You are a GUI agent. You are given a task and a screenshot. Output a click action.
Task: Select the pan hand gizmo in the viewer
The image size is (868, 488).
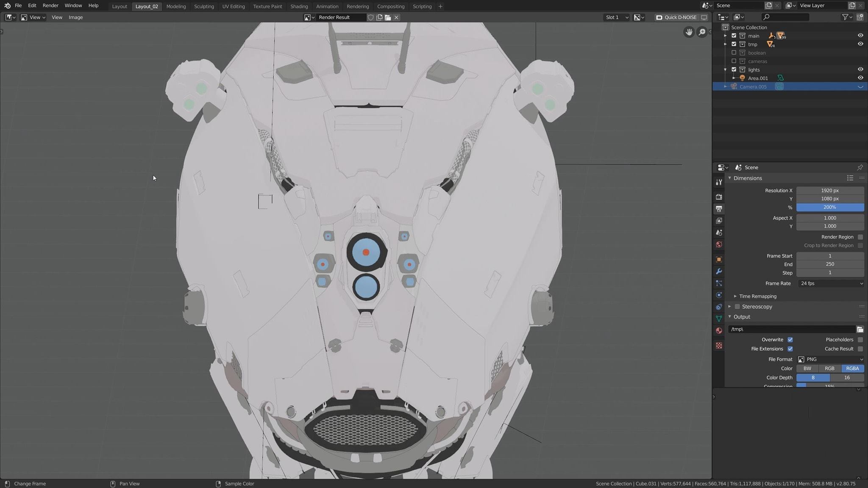tap(689, 32)
